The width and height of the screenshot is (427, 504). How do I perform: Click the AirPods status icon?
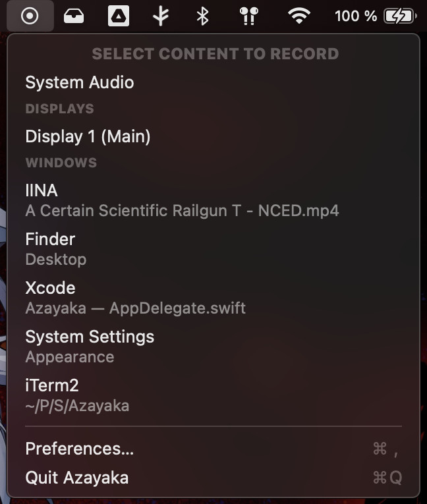click(249, 16)
